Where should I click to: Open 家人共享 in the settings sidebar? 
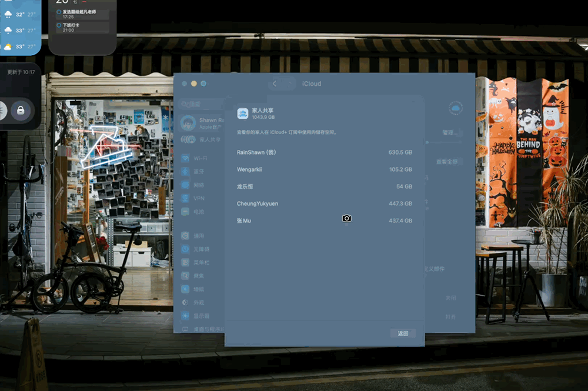point(201,139)
